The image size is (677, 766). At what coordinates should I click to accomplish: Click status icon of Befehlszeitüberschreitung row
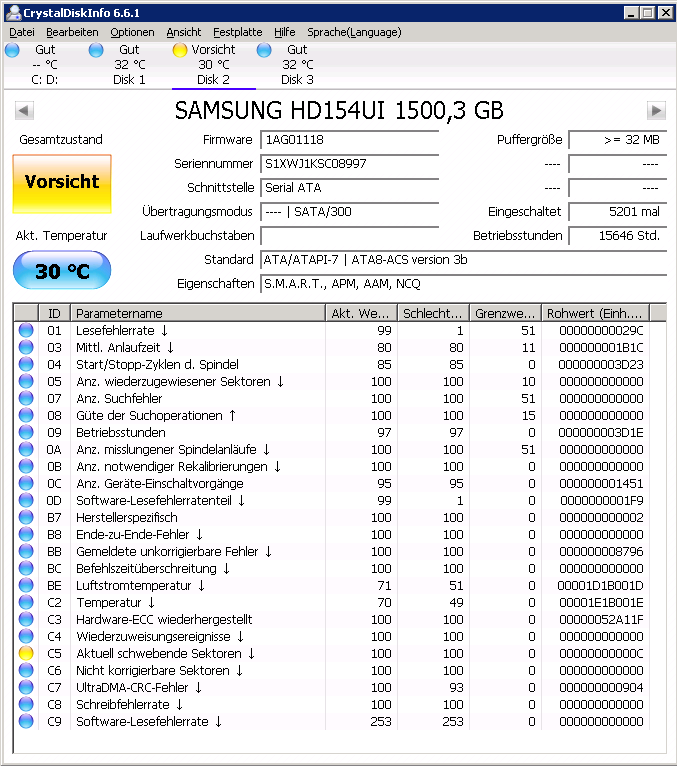(x=26, y=568)
